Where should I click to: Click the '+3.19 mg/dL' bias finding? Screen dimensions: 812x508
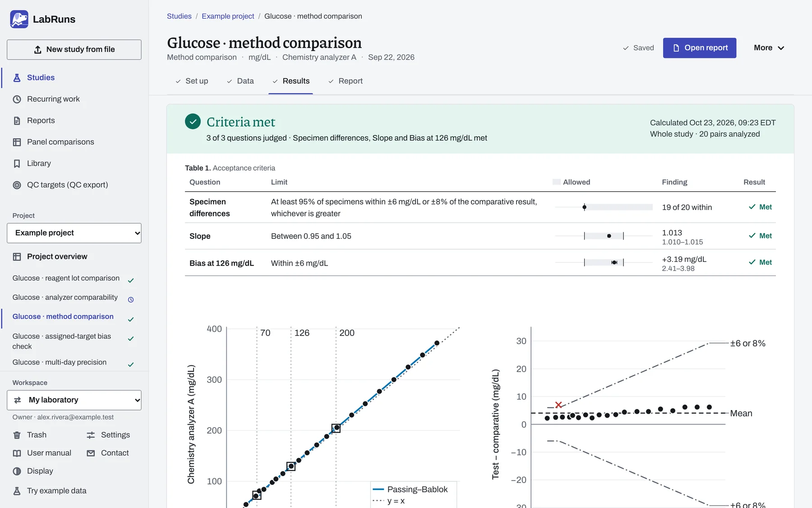point(684,259)
